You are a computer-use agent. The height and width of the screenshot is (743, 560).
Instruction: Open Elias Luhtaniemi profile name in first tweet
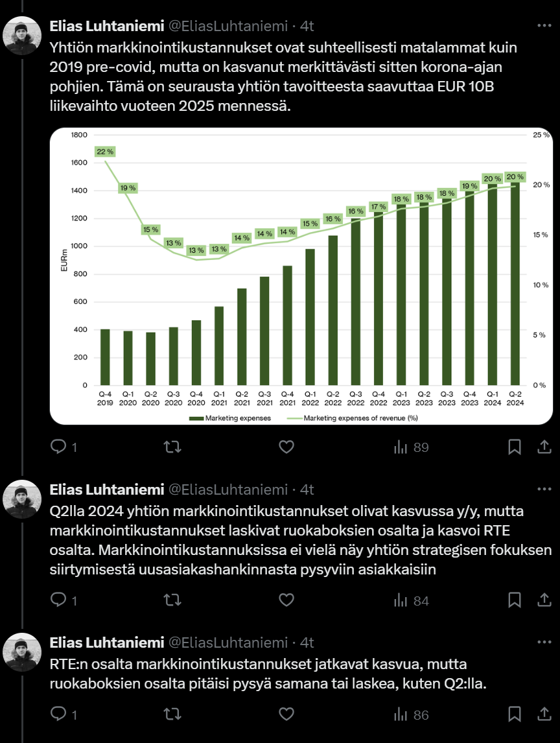[x=107, y=26]
